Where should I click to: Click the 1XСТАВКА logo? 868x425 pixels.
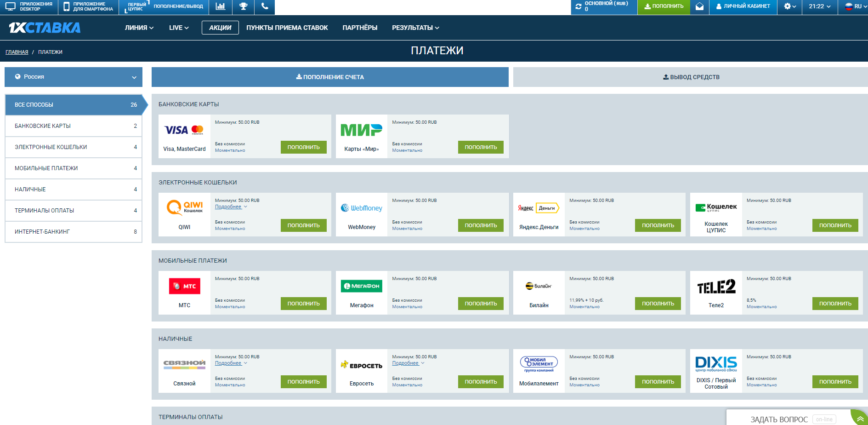(45, 28)
